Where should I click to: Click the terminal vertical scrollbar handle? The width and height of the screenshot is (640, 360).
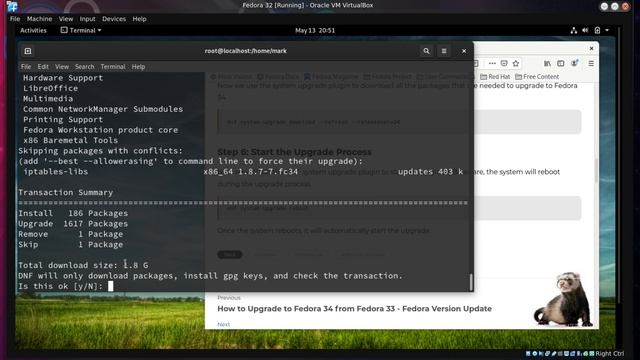pyautogui.click(x=471, y=282)
